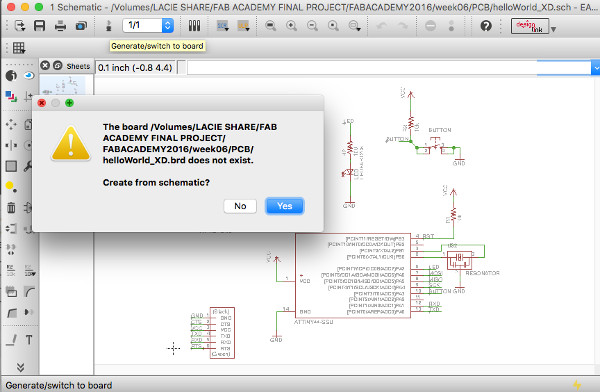
Task: Open the ULP run dropdown icon
Action: tap(243, 26)
